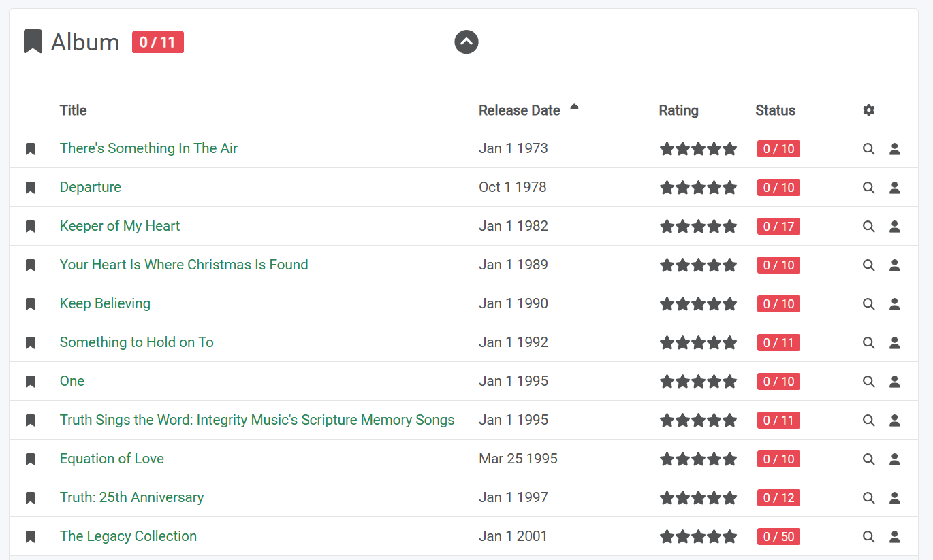
Task: Sort albums by the Title column header
Action: click(73, 110)
